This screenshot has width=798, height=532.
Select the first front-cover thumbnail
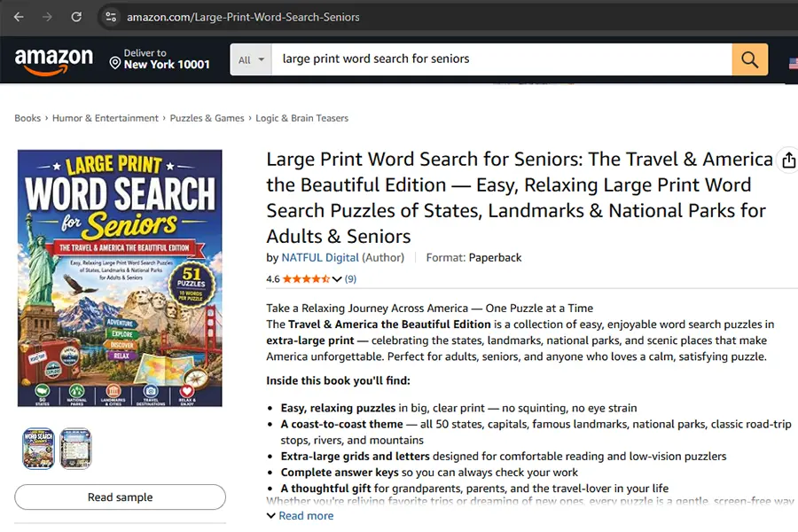[x=38, y=449]
